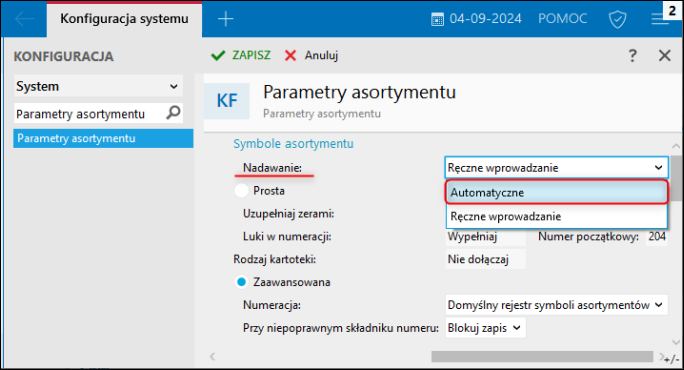Click the Uzupełniaj zerami label
Image resolution: width=684 pixels, height=370 pixels.
pos(288,214)
